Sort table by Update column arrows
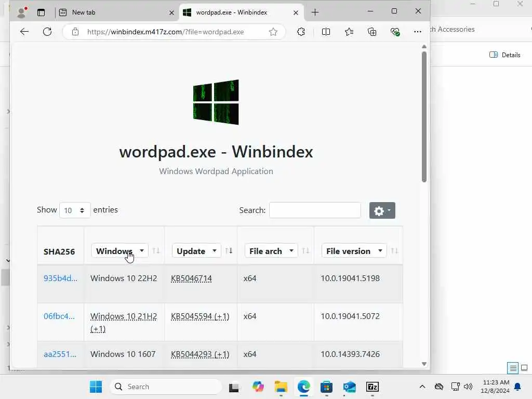Viewport: 532px width, 399px height. point(229,251)
